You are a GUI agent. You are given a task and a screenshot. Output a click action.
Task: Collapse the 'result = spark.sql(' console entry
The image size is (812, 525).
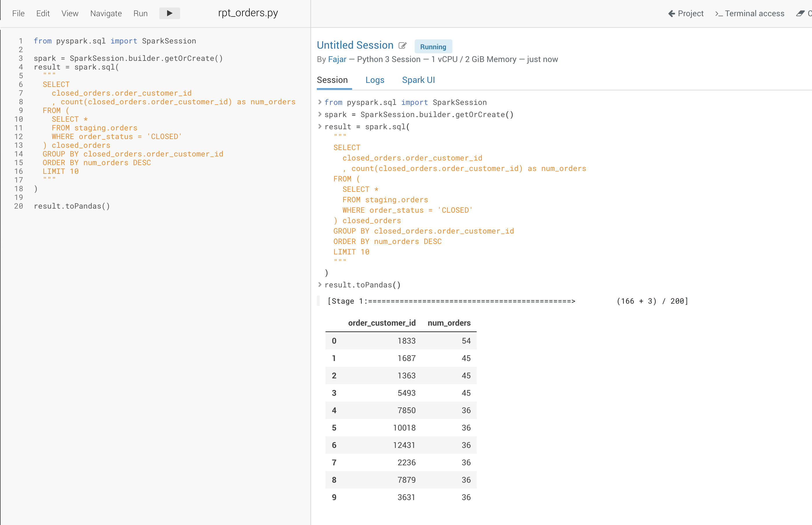(320, 127)
